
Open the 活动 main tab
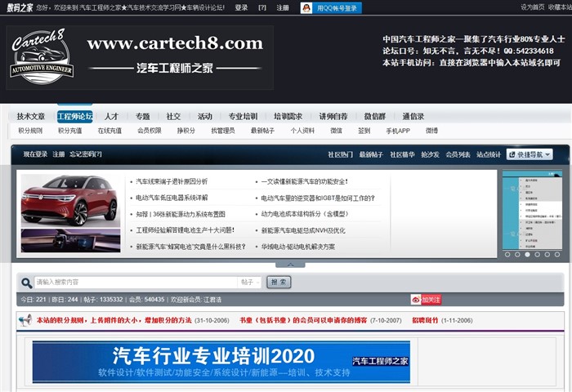(x=204, y=116)
